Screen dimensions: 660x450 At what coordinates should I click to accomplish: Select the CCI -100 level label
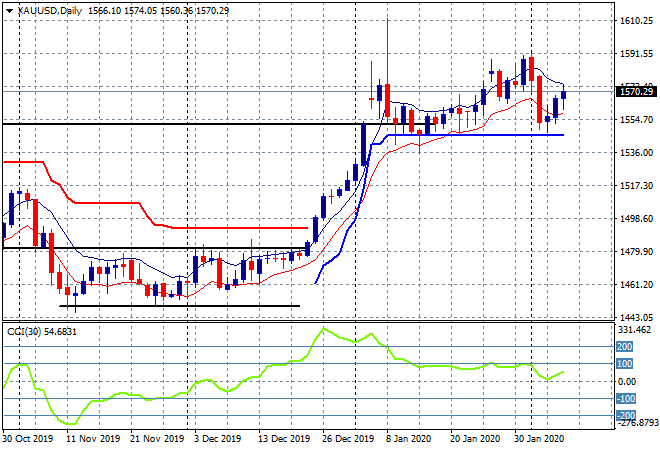coord(626,398)
